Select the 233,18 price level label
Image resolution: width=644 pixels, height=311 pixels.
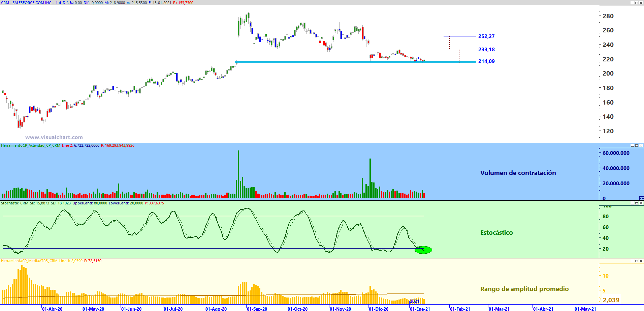pos(486,50)
